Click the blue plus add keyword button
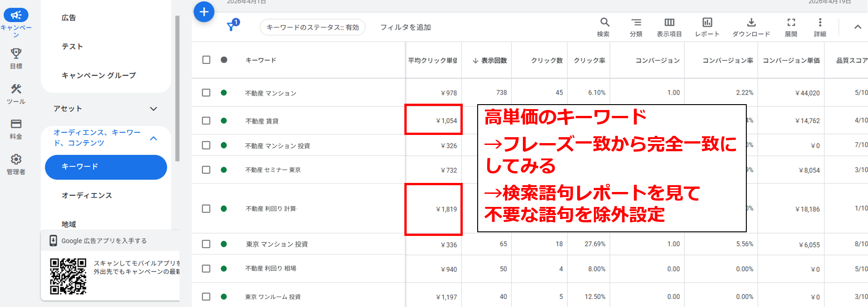This screenshot has width=868, height=307. 204,12
